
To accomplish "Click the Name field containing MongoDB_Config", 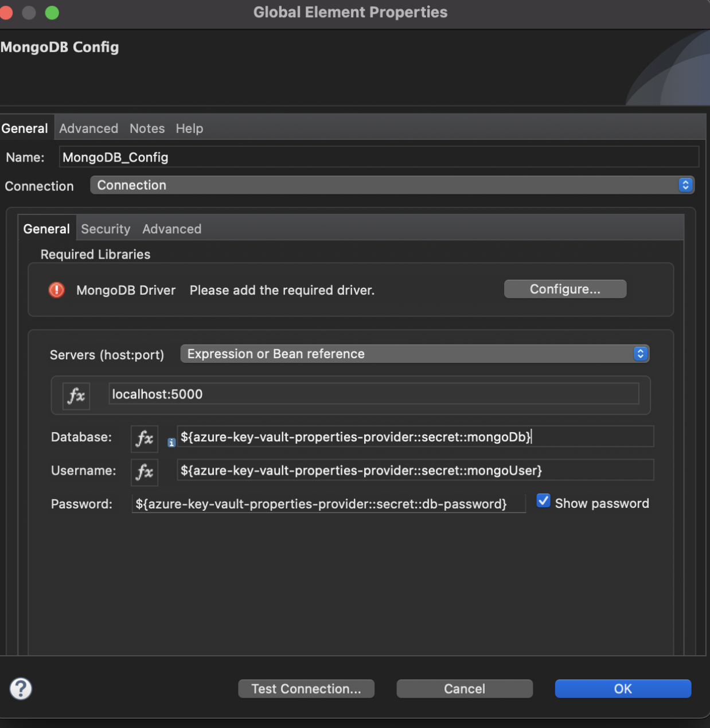I will tap(379, 157).
